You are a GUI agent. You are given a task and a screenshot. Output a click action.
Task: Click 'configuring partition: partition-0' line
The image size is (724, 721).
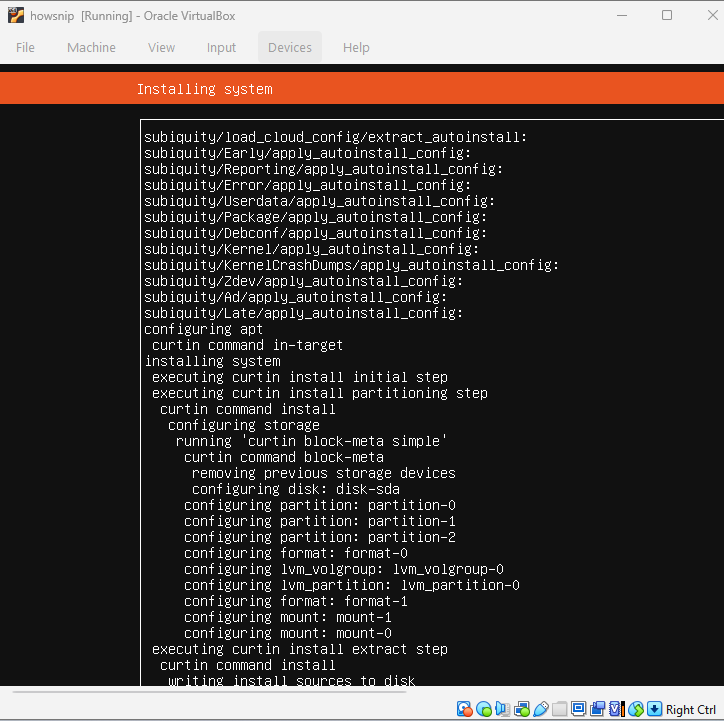[320, 505]
